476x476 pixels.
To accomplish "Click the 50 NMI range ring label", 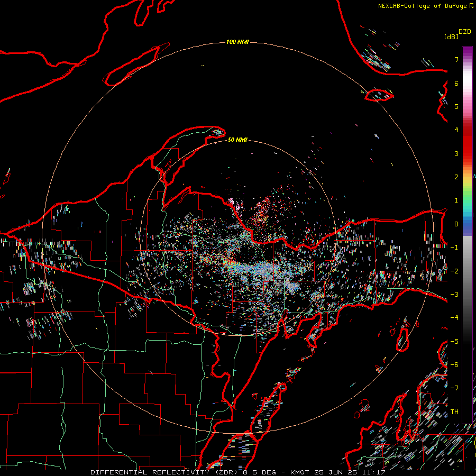I will (x=237, y=140).
